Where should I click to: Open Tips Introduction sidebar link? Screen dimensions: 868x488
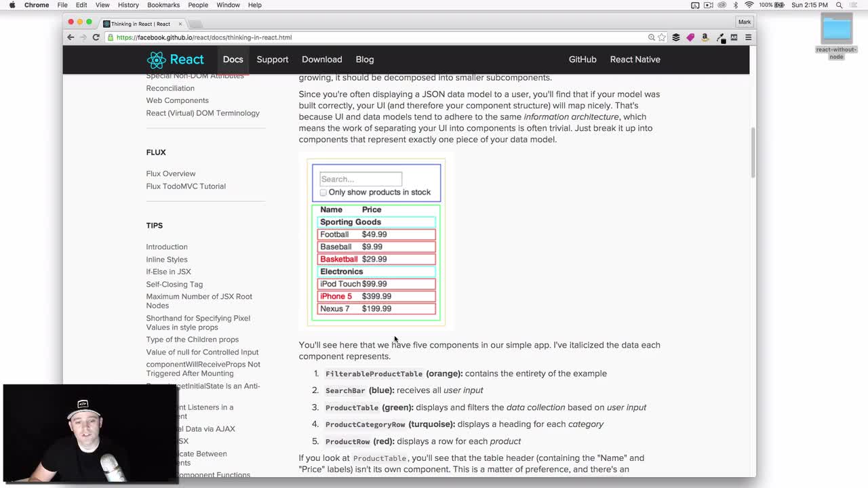[x=167, y=247]
